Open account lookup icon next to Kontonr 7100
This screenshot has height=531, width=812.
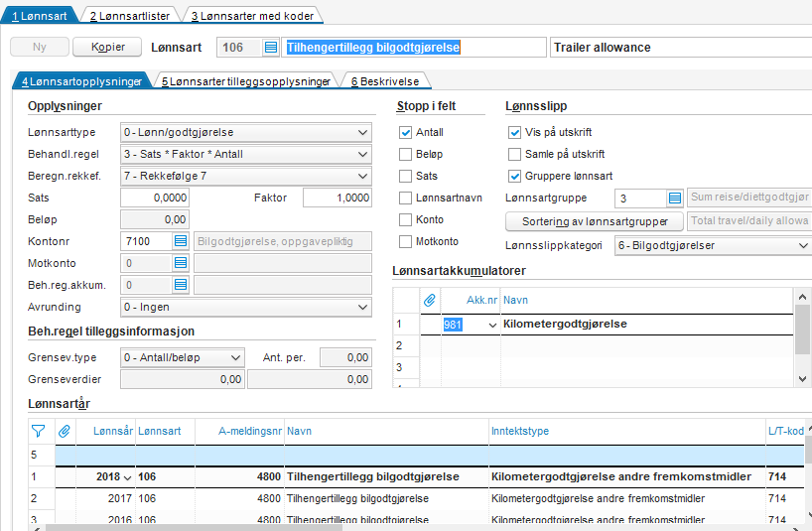coord(181,241)
